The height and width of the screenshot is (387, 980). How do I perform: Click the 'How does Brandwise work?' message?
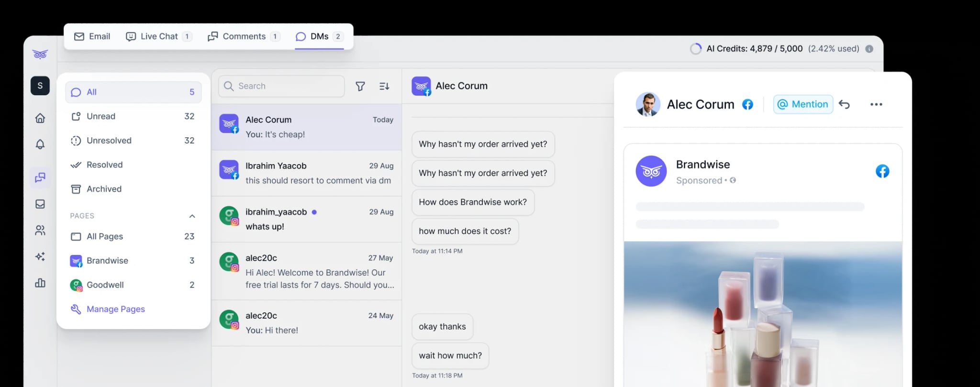[x=473, y=202]
